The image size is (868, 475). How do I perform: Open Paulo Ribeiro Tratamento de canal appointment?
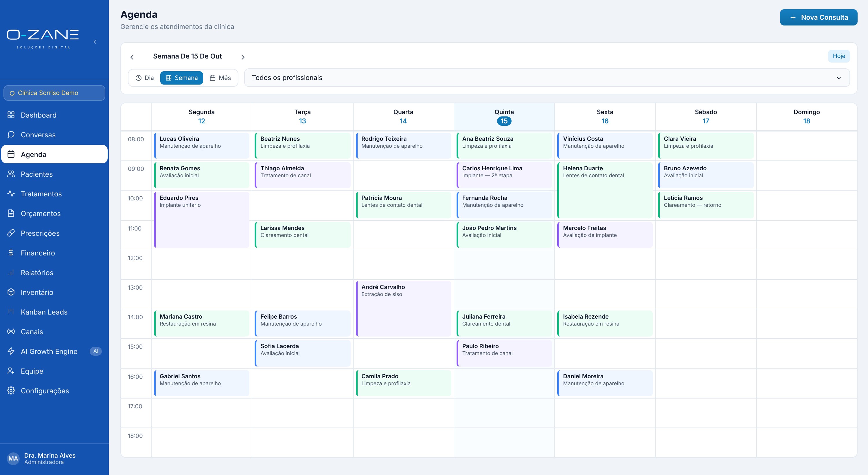tap(504, 353)
